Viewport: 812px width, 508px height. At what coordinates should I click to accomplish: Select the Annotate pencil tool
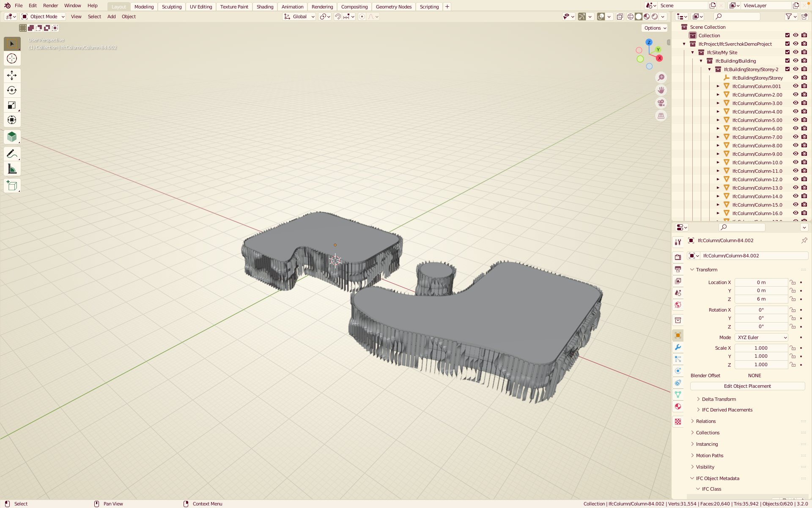tap(12, 154)
